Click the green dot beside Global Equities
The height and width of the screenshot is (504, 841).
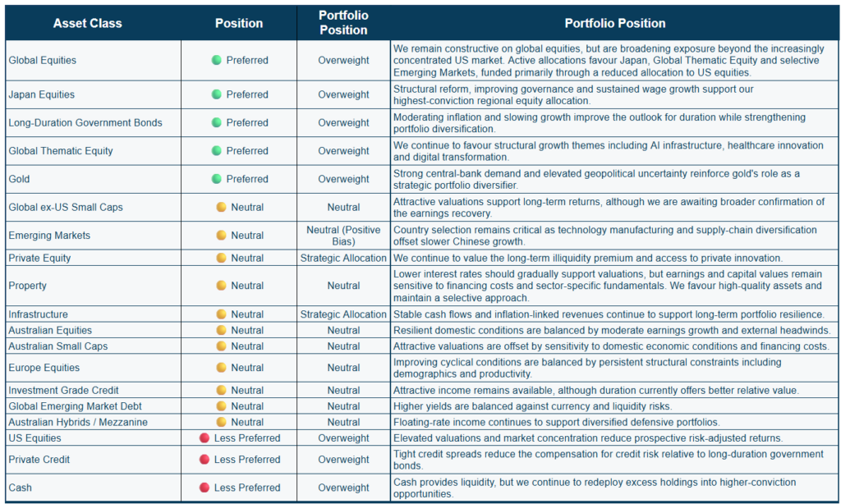(x=217, y=60)
